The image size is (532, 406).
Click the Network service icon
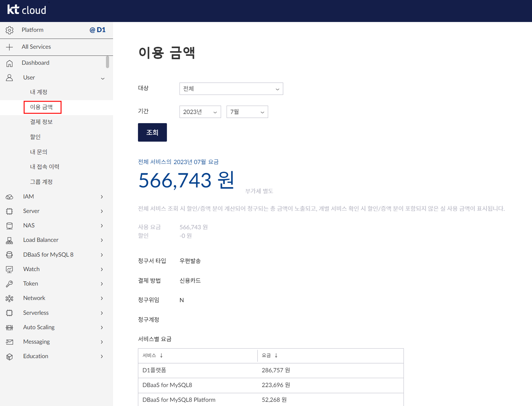(10, 298)
